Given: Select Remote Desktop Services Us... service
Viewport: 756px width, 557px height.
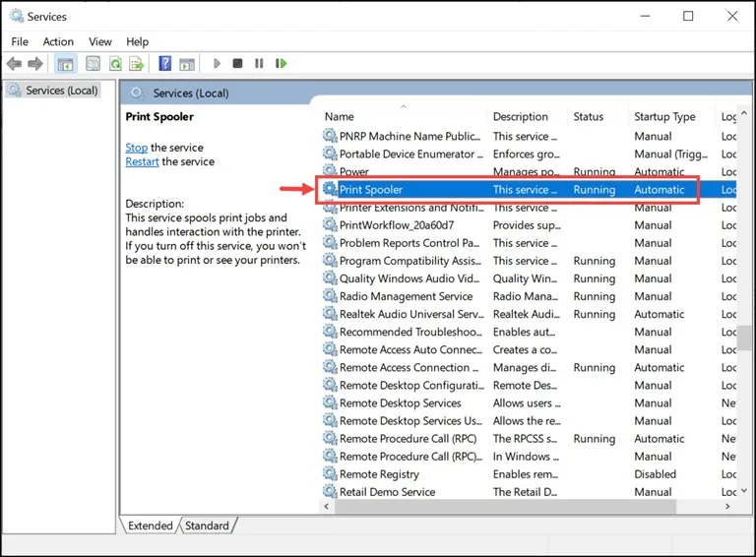Looking at the screenshot, I should click(410, 420).
